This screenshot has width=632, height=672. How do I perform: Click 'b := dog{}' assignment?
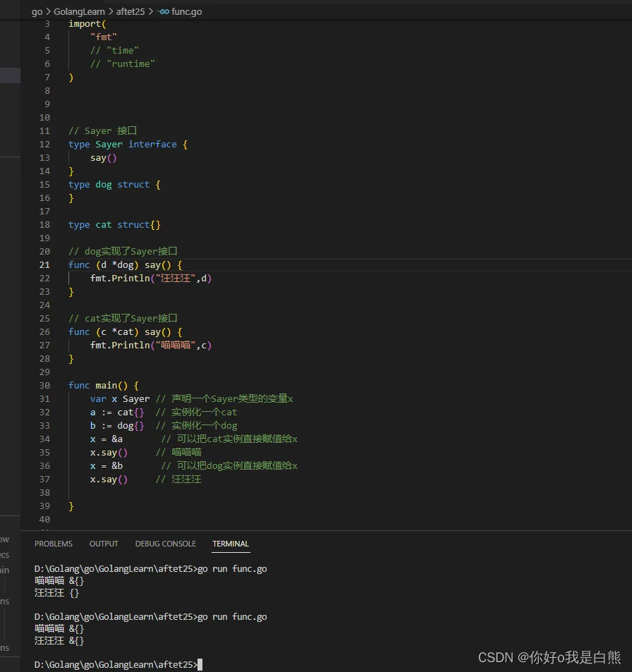(117, 426)
